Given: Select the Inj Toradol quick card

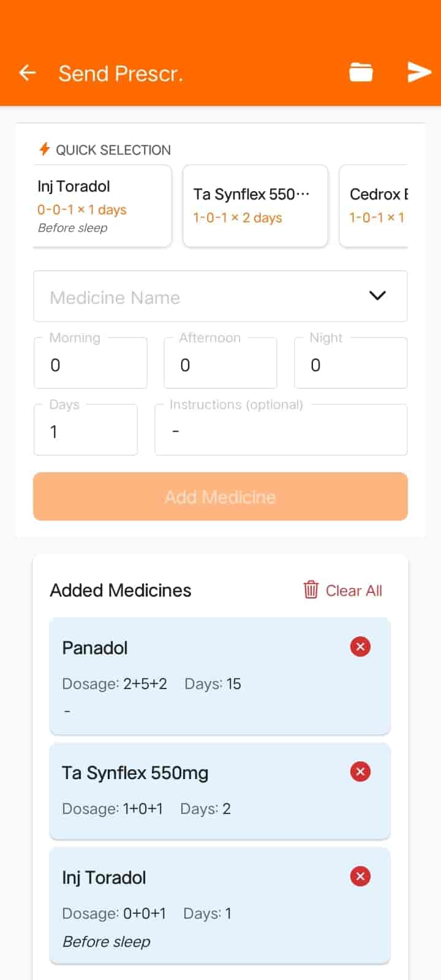Looking at the screenshot, I should point(102,205).
